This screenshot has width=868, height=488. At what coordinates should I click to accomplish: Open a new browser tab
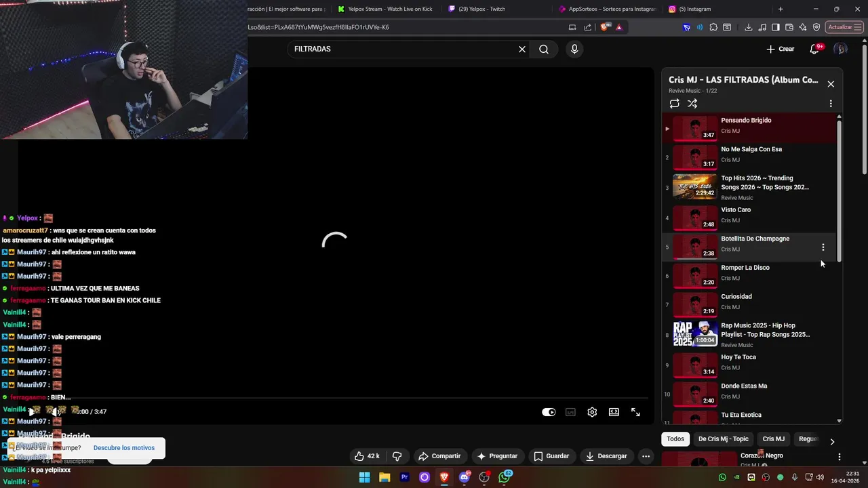pos(781,9)
